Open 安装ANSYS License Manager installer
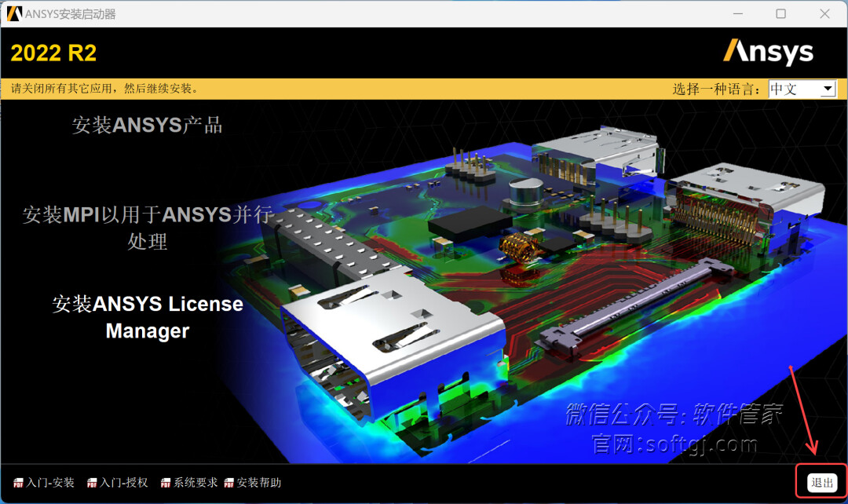 point(147,317)
